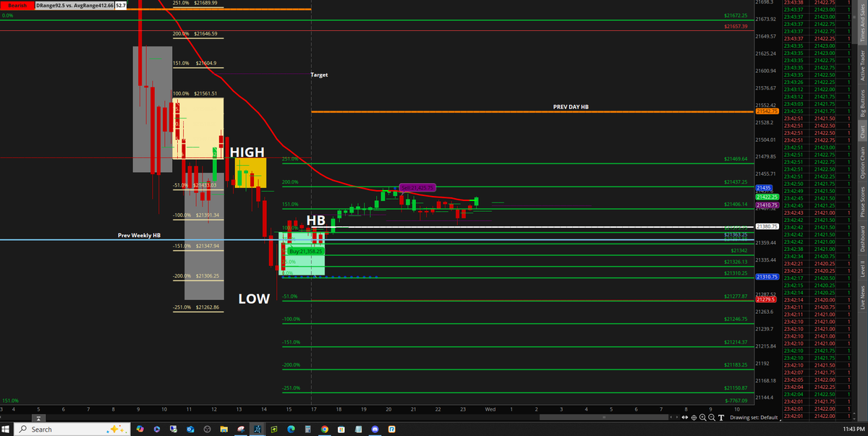Select the Buy order bubble on chart
The image size is (868, 436).
point(305,251)
